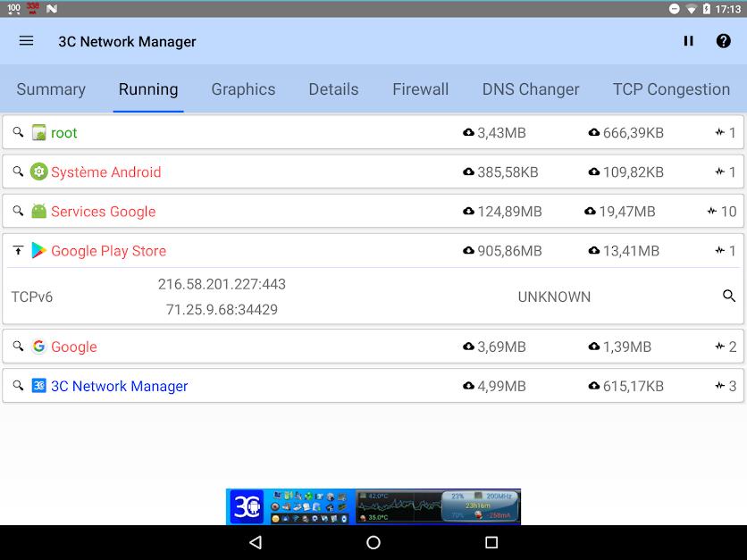Open the TCP Congestion tab

pyautogui.click(x=671, y=89)
